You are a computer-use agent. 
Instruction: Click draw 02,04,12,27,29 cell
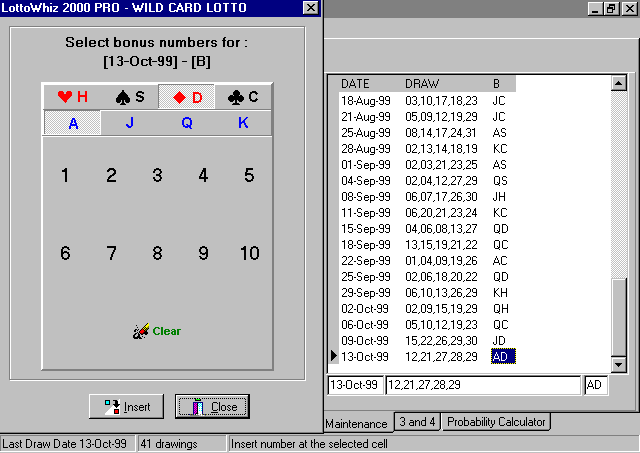(x=441, y=181)
